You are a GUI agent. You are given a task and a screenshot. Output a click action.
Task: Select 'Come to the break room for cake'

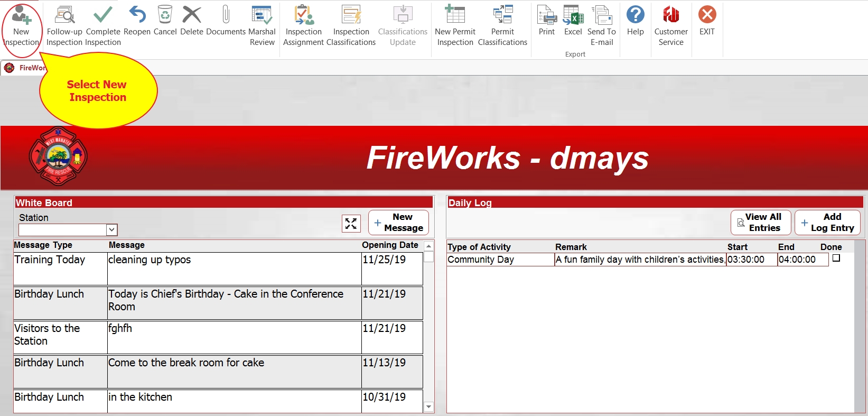[235, 372]
